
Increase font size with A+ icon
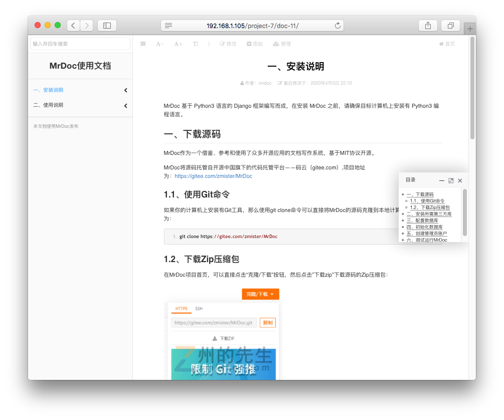178,44
